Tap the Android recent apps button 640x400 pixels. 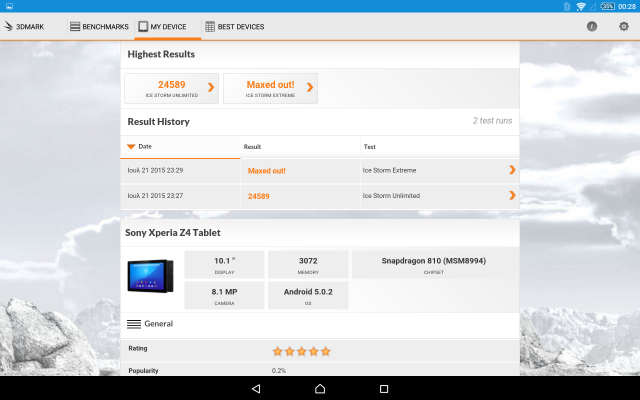384,389
